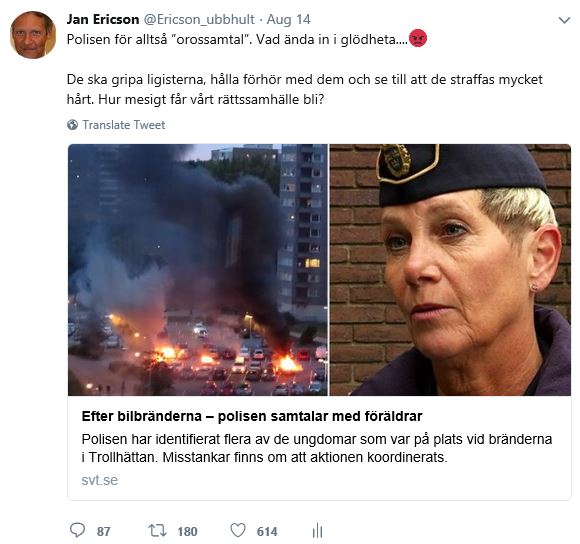The width and height of the screenshot is (580, 544).
Task: Open the headline Efter bilbränderna article
Action: (x=252, y=416)
